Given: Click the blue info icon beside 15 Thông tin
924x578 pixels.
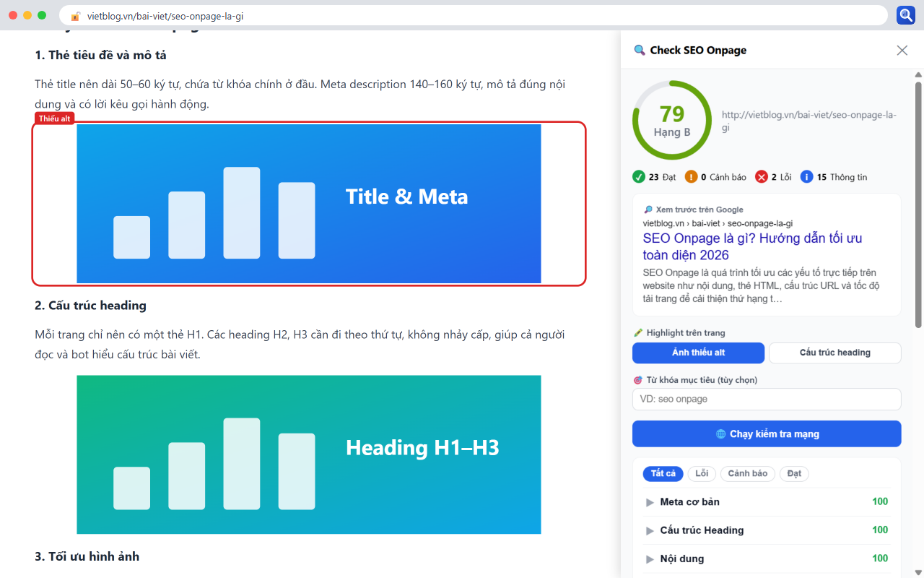Looking at the screenshot, I should (x=807, y=177).
